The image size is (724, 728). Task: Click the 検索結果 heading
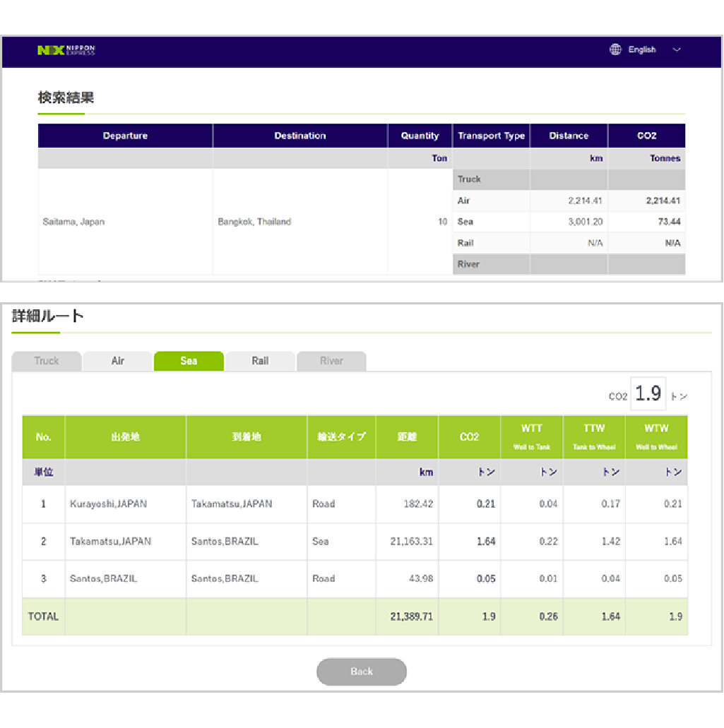click(x=66, y=97)
